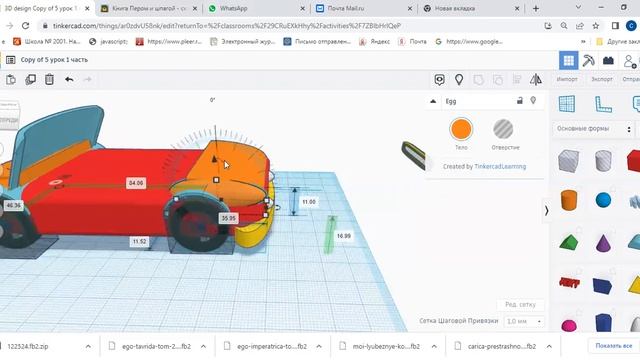Click the Import button
640x360 pixels.
[567, 79]
